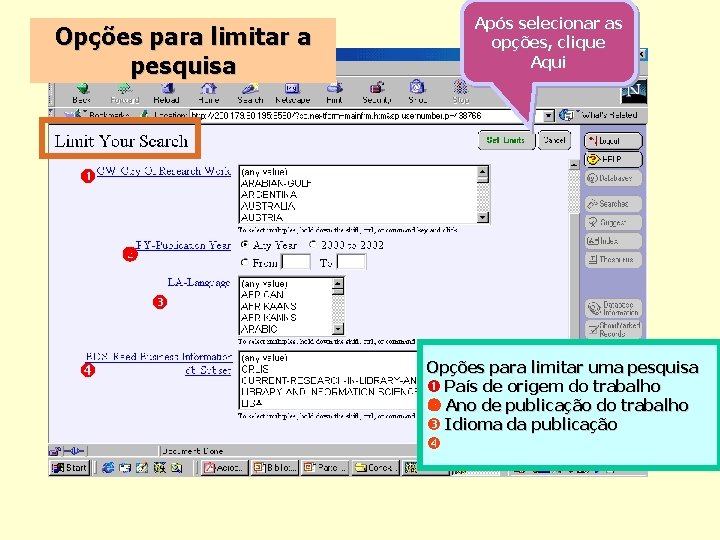
Task: Select CURRENT-RESEARCH-IN-LIBRARY subset entry
Action: point(329,380)
